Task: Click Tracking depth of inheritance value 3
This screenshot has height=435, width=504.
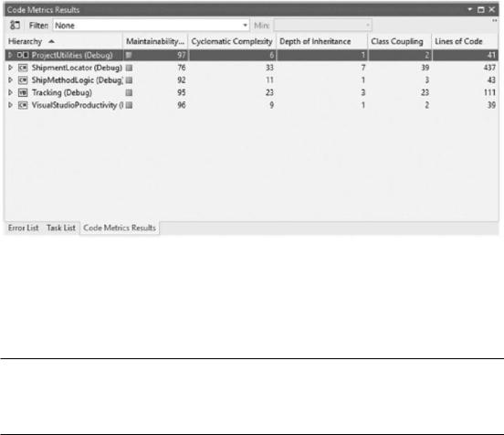Action: pos(363,92)
